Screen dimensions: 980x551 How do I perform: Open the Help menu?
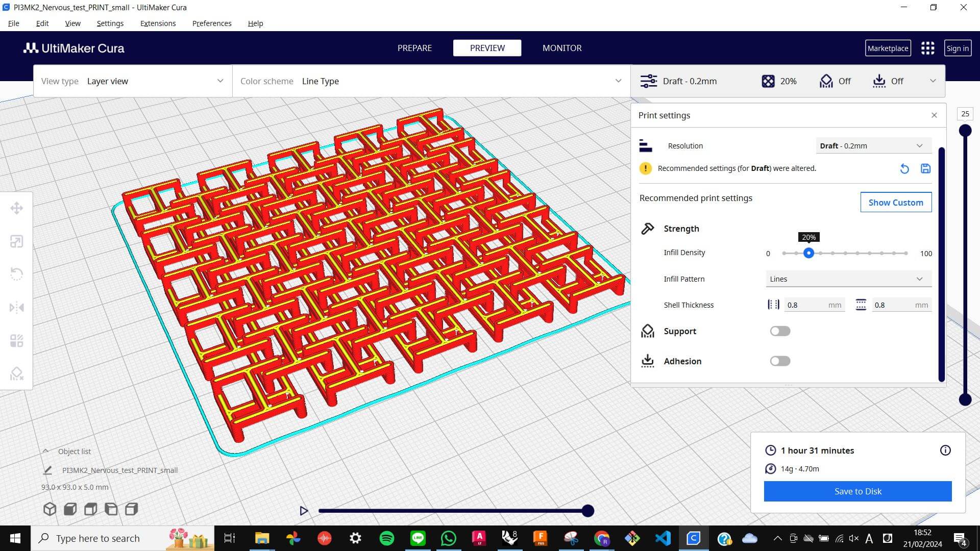pyautogui.click(x=255, y=23)
